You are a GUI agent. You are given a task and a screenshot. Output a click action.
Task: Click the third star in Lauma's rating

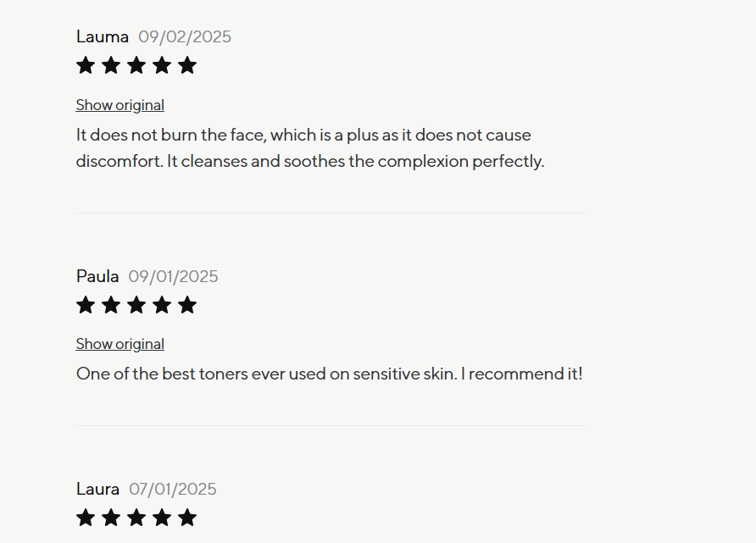coord(136,65)
